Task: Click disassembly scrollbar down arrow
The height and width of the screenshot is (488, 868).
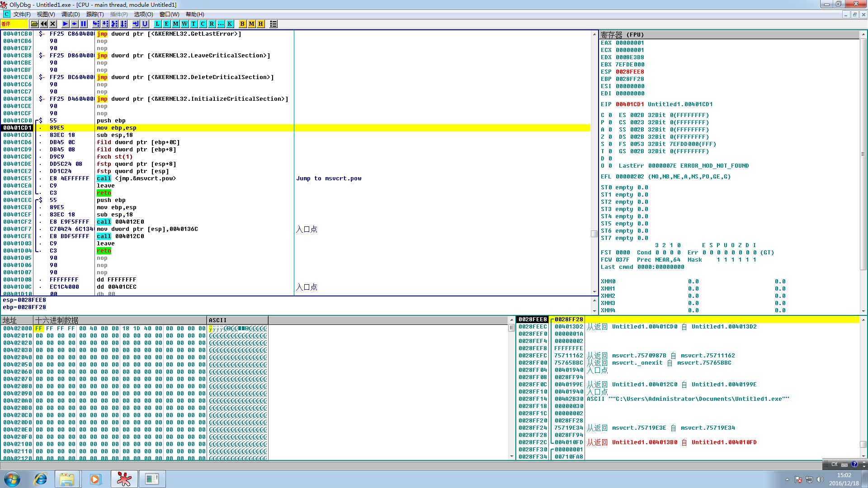Action: point(594,292)
